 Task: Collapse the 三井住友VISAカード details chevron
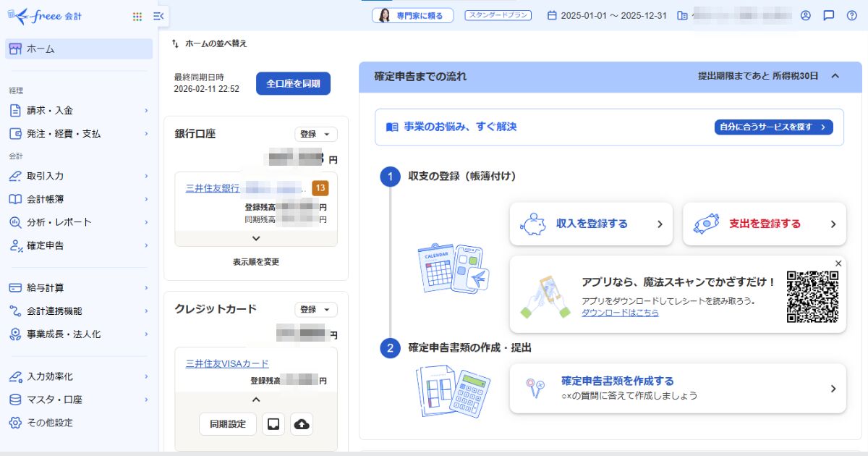(x=256, y=400)
